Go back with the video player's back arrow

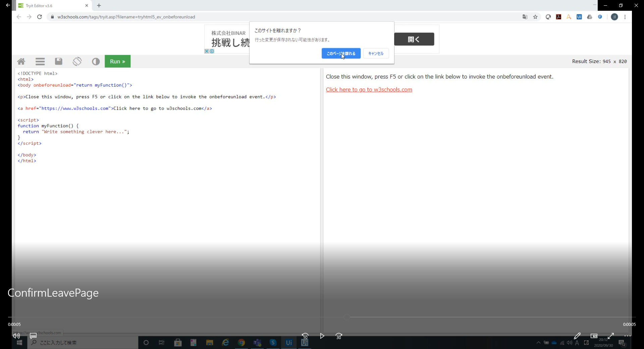click(x=8, y=5)
